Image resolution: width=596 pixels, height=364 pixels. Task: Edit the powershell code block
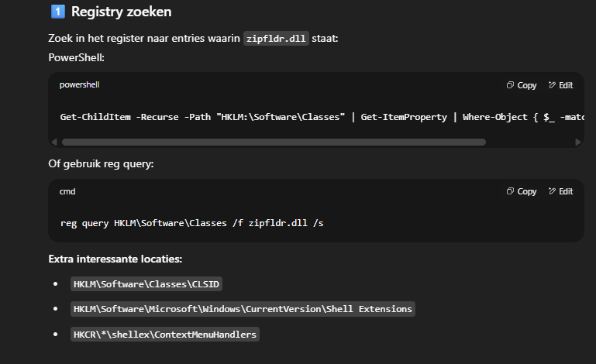coord(560,85)
